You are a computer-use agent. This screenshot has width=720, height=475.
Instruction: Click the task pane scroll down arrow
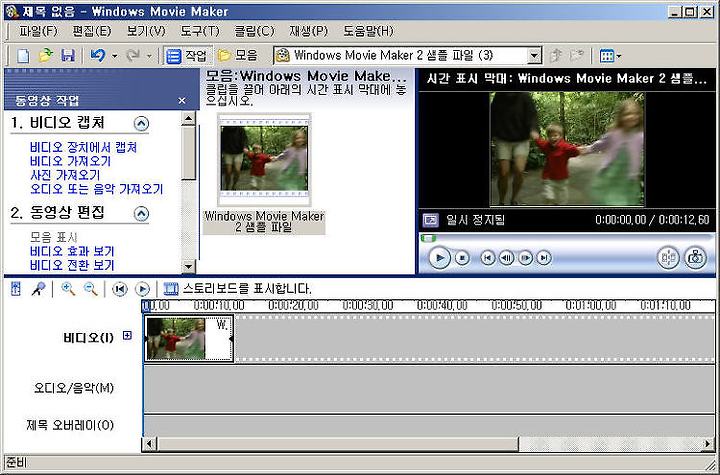point(189,266)
